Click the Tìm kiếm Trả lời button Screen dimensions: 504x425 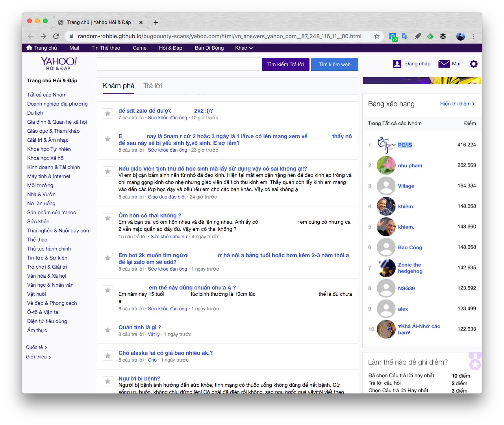pyautogui.click(x=285, y=65)
